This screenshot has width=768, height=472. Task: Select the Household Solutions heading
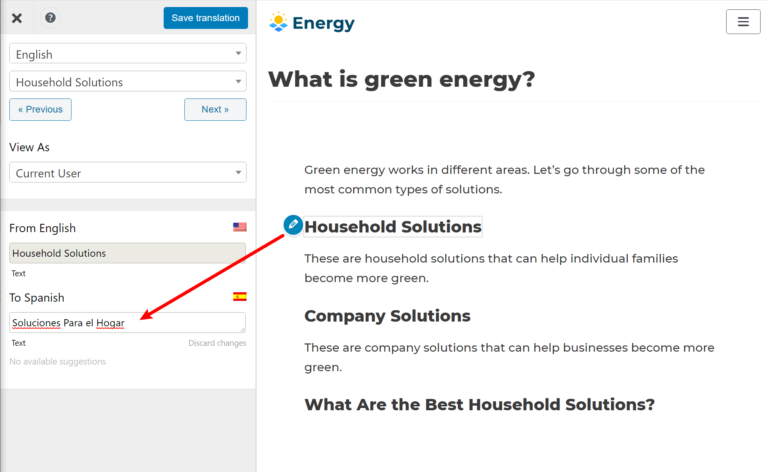click(393, 227)
